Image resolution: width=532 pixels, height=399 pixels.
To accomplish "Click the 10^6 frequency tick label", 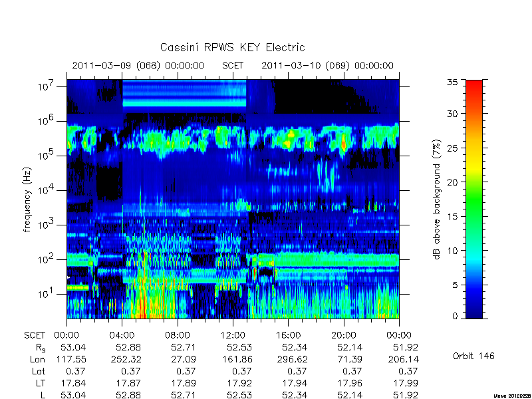I will (47, 121).
